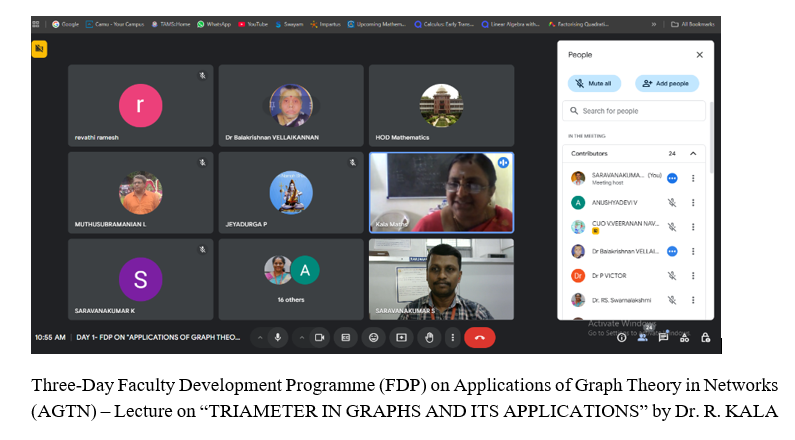Open meeting details info icon
795x440 pixels.
(621, 338)
